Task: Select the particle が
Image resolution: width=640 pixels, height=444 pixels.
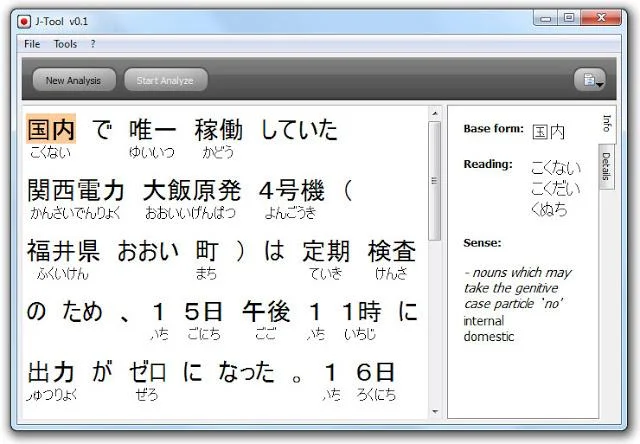Action: point(102,372)
